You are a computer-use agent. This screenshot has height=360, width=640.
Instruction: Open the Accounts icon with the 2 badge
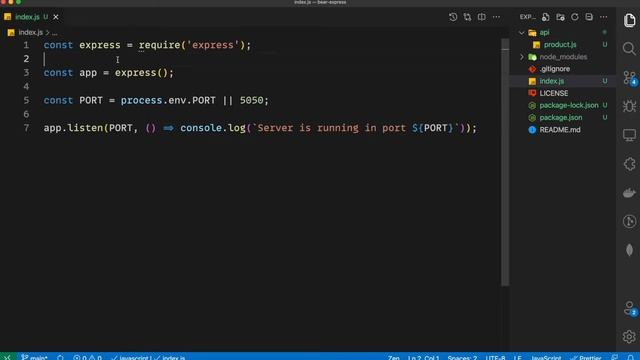pos(629,308)
